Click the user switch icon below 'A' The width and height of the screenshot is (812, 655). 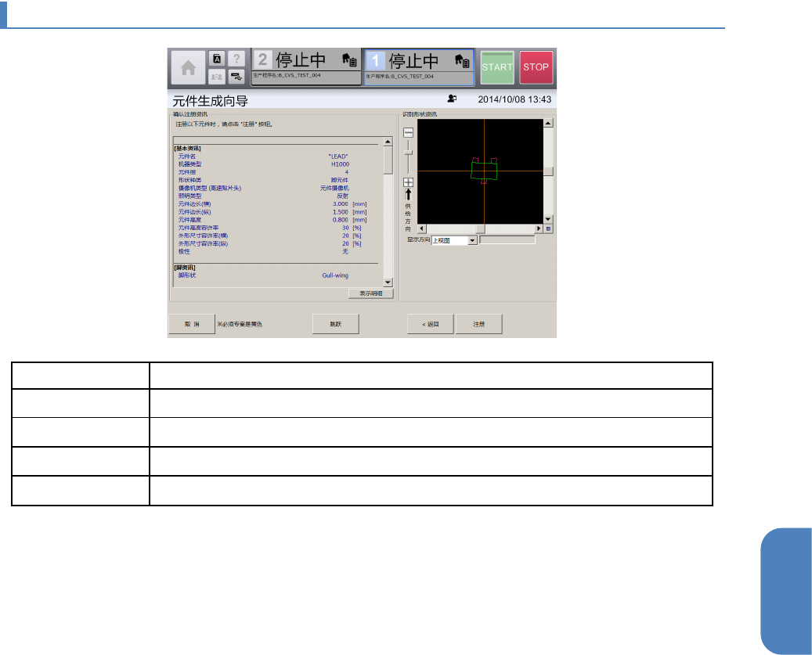click(x=217, y=76)
